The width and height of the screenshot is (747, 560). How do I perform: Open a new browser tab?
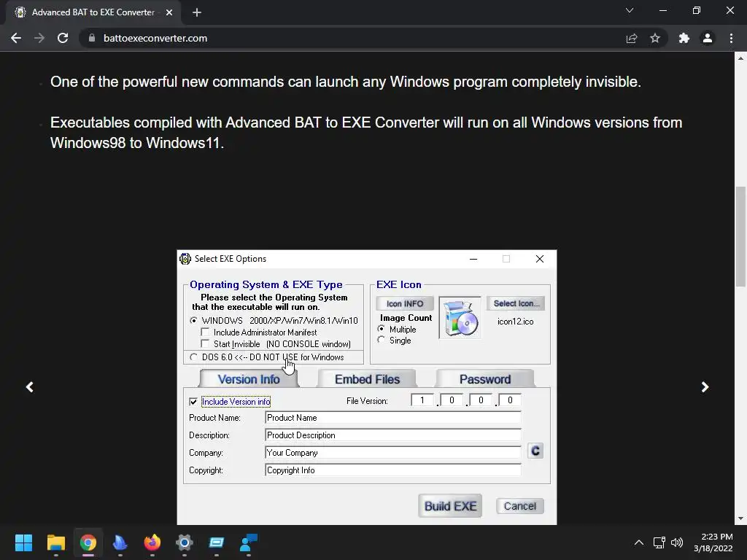tap(197, 12)
